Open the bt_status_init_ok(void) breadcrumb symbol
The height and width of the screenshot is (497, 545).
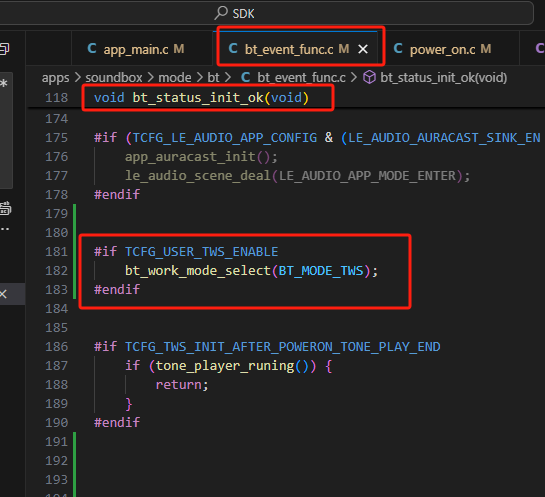pos(444,78)
